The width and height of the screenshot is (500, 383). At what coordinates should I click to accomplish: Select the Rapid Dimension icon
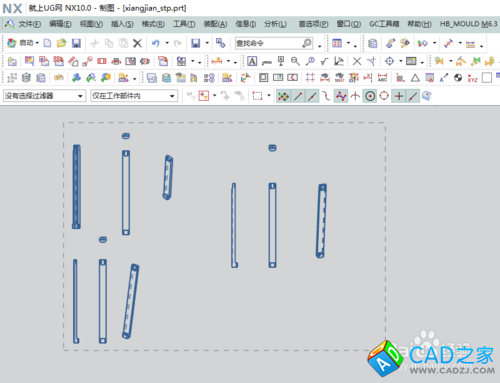coord(217,61)
